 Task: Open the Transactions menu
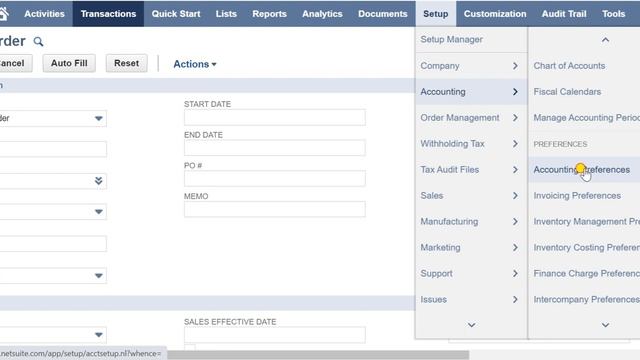(x=108, y=14)
